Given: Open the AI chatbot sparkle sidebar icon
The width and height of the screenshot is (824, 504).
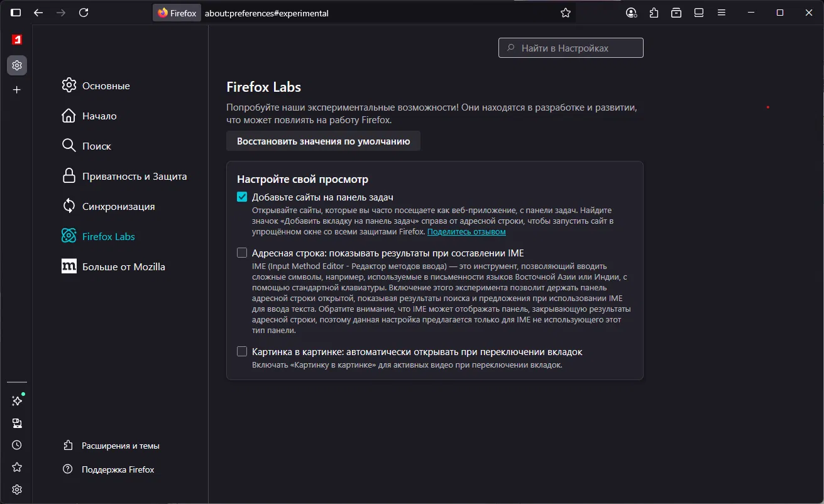Looking at the screenshot, I should (17, 400).
